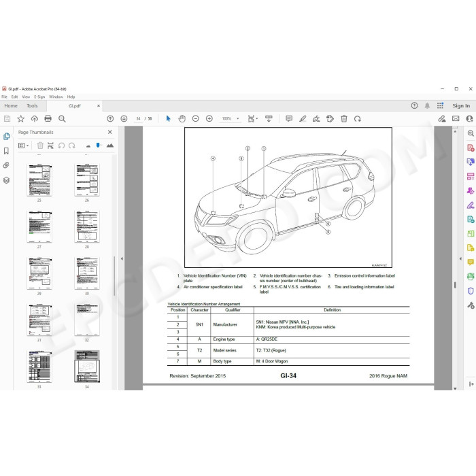The height and width of the screenshot is (476, 476).
Task: Open the Help menu
Action: 71,97
